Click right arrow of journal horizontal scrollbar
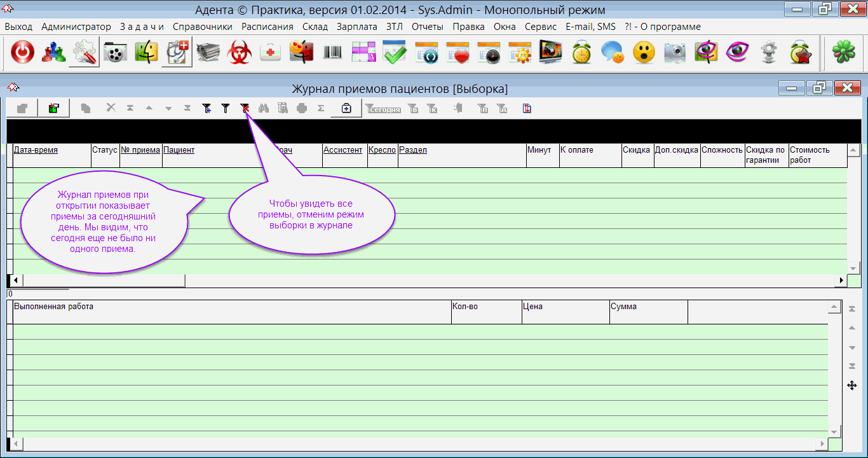 point(842,280)
